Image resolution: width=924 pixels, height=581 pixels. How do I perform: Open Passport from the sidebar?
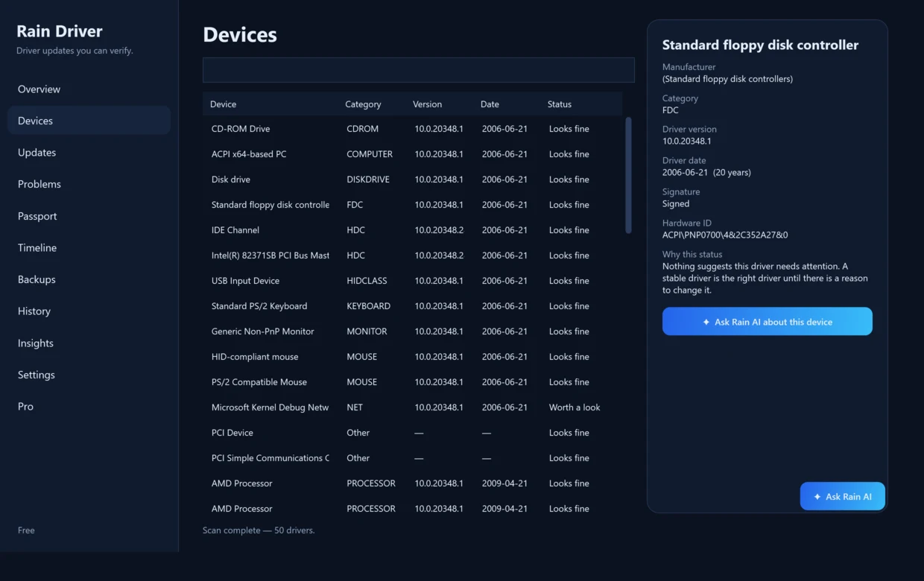click(89, 216)
